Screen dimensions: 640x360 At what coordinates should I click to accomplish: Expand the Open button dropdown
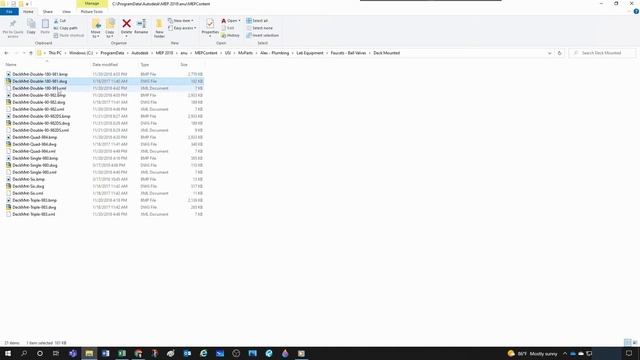(239, 20)
